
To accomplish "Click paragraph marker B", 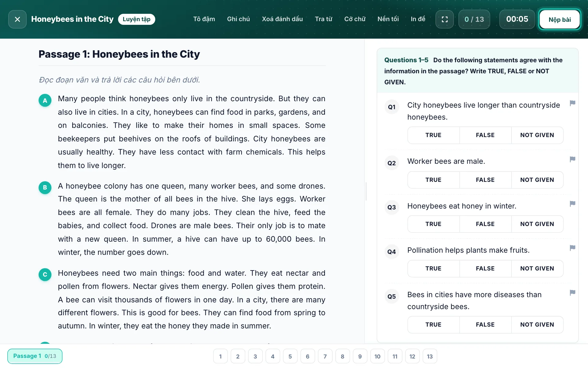I will click(x=45, y=187).
